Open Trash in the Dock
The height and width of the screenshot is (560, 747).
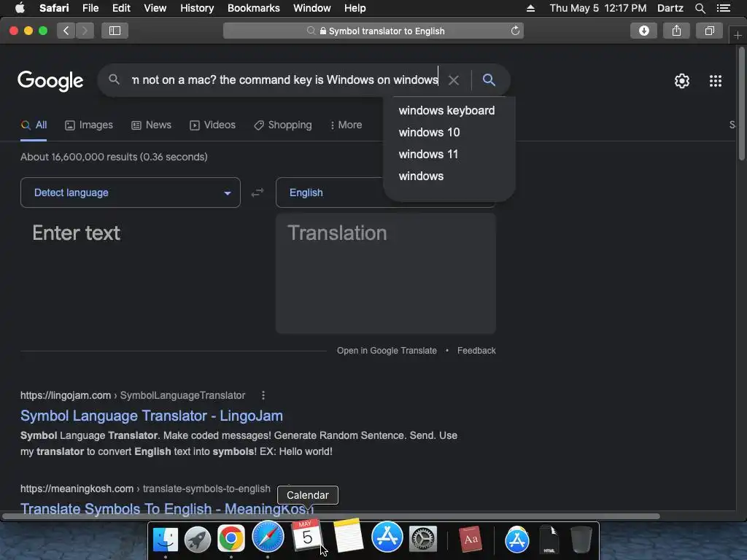(581, 539)
